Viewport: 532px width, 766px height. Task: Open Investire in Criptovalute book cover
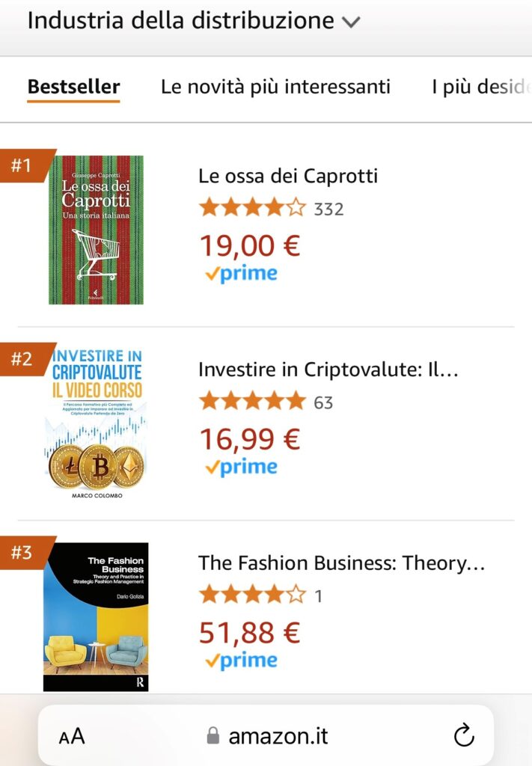tap(96, 423)
